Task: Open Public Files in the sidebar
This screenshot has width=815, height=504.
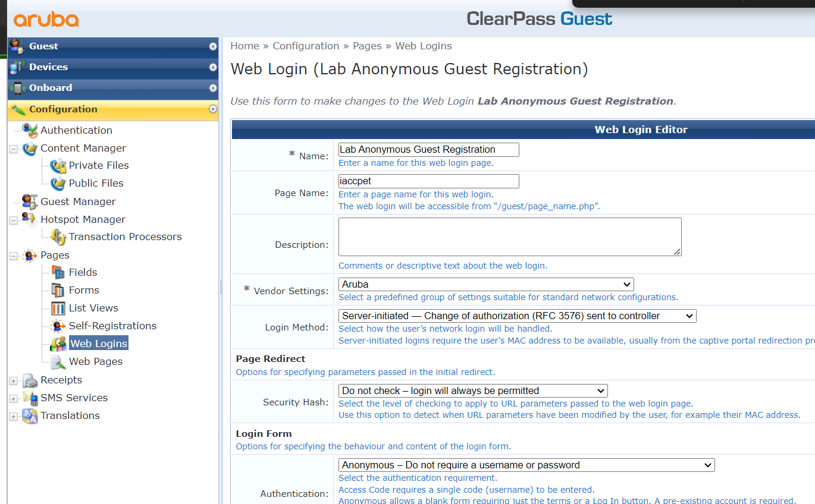Action: point(96,183)
